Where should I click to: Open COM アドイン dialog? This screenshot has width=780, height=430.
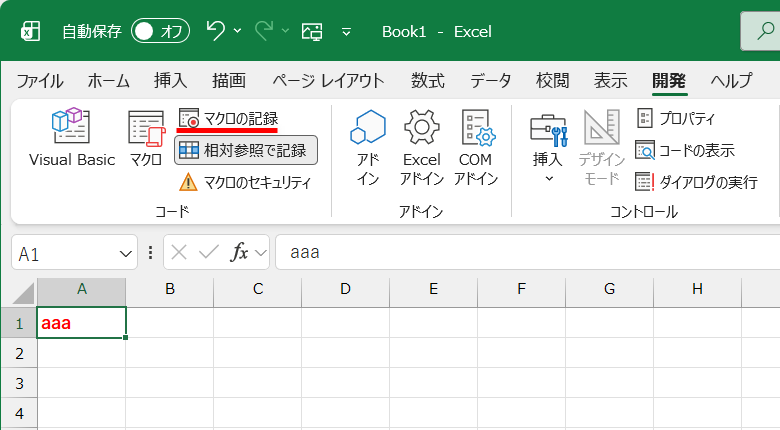(x=476, y=147)
